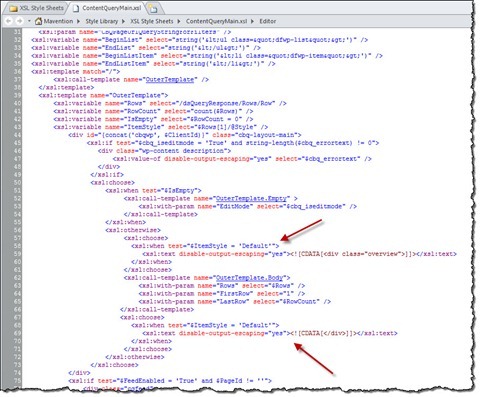The width and height of the screenshot is (480, 397).
Task: Click the 'overview' class in CDATA on line 59
Action: pyautogui.click(x=382, y=254)
